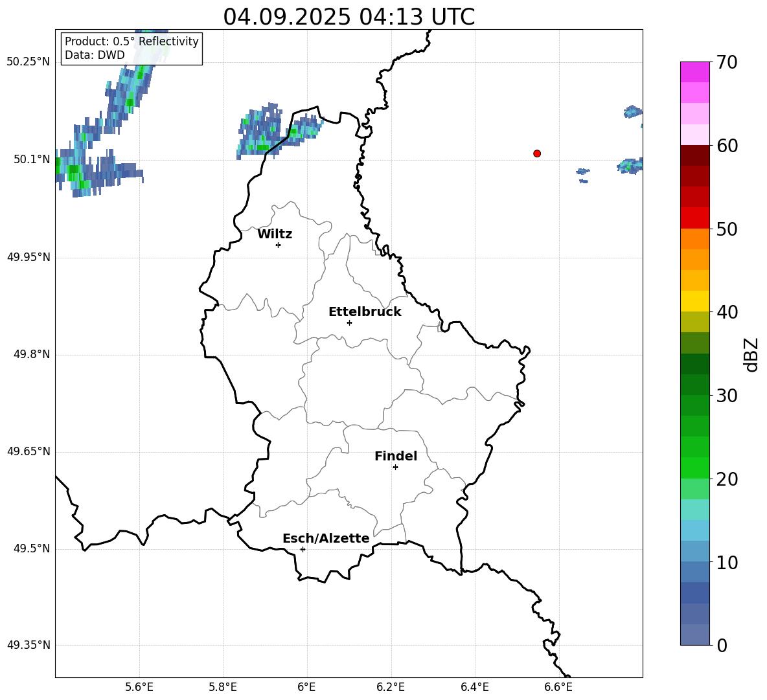Click the yellow colorbar band above 40

point(694,301)
